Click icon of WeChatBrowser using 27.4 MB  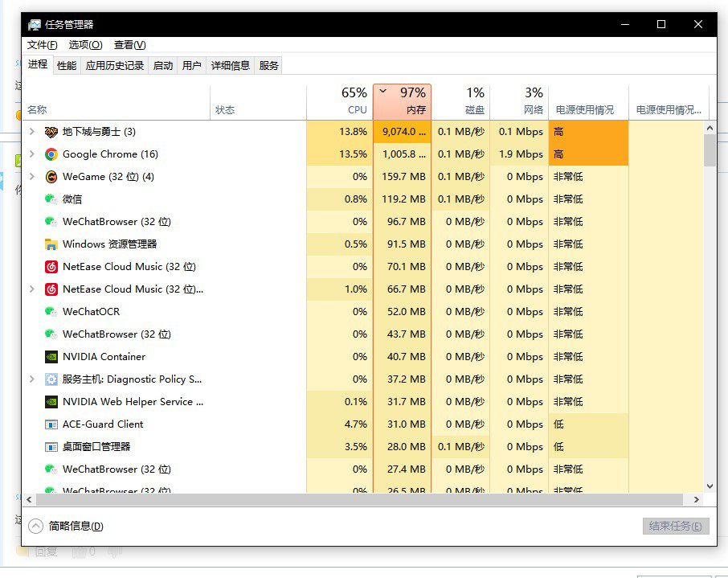click(51, 469)
